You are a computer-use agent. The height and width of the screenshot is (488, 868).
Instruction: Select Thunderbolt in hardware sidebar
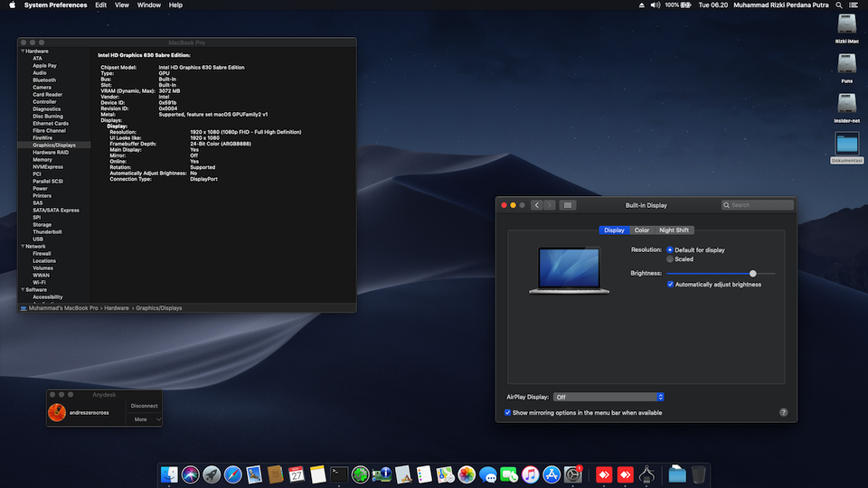click(47, 232)
